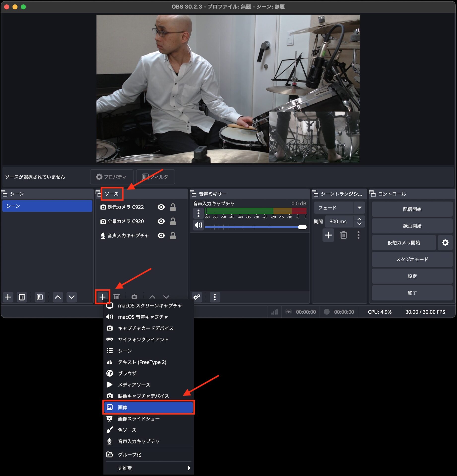Toggle visibility of 音声入力キャプチャ source
The image size is (457, 476).
click(161, 235)
